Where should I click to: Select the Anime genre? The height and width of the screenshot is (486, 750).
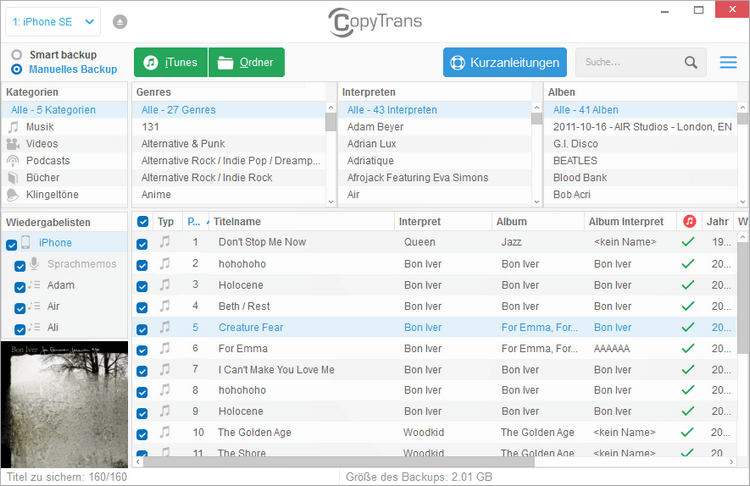tap(229, 195)
